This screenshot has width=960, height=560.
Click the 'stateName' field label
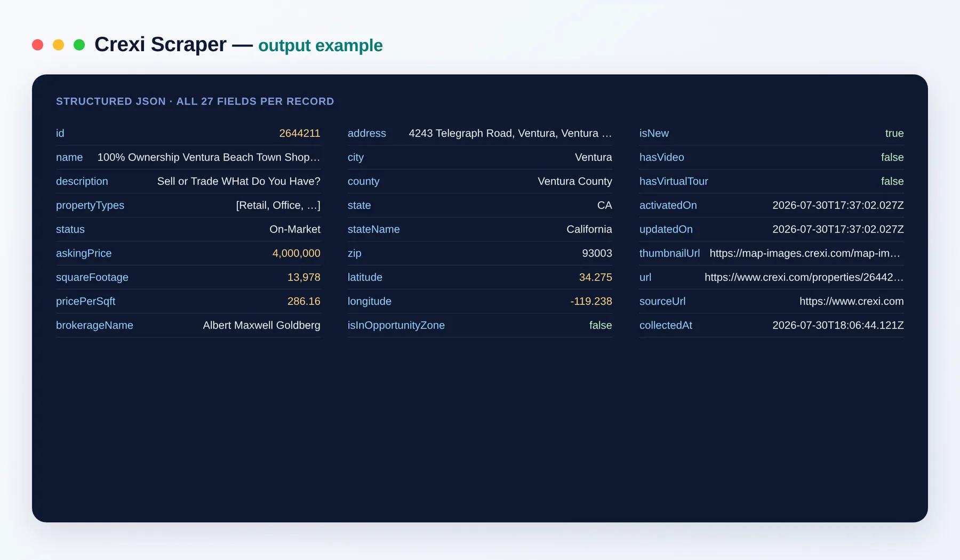tap(373, 229)
